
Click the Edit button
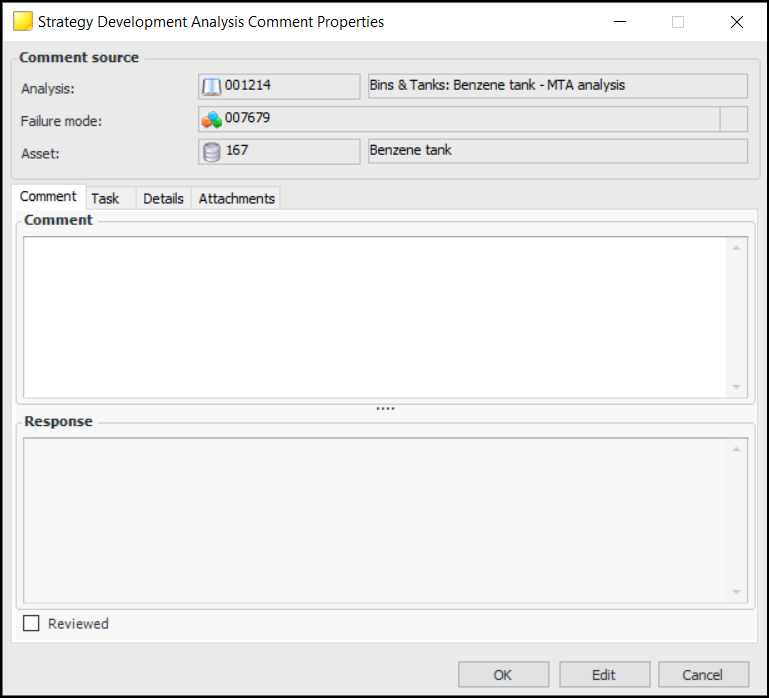pos(604,675)
